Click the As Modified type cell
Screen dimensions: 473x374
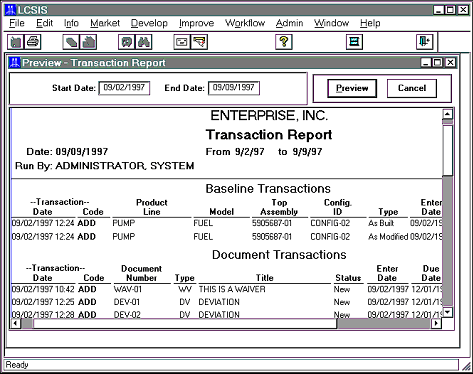click(x=388, y=237)
